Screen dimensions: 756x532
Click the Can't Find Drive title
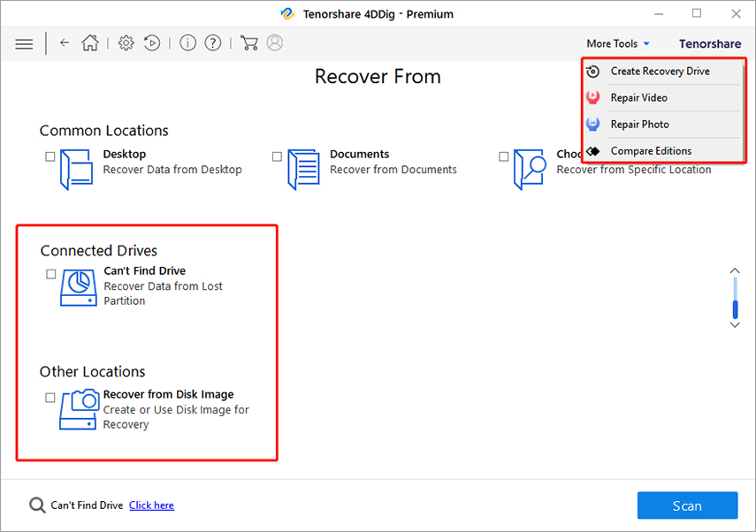[x=145, y=270]
